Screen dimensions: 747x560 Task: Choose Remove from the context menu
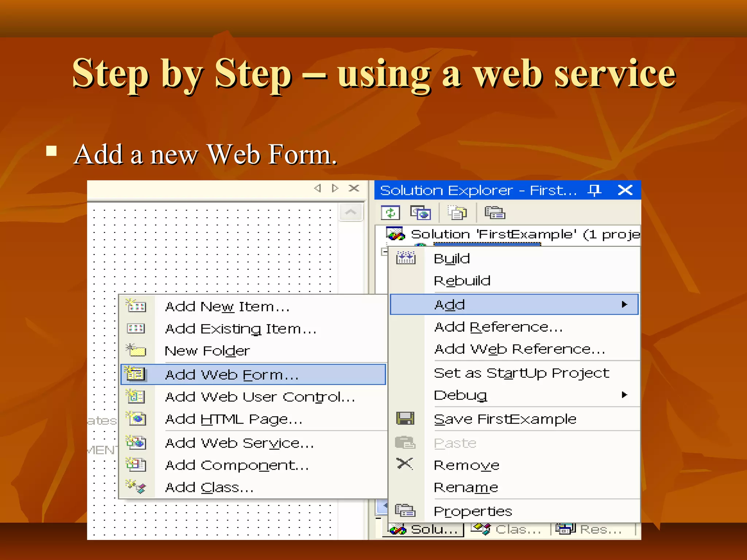(x=514, y=465)
